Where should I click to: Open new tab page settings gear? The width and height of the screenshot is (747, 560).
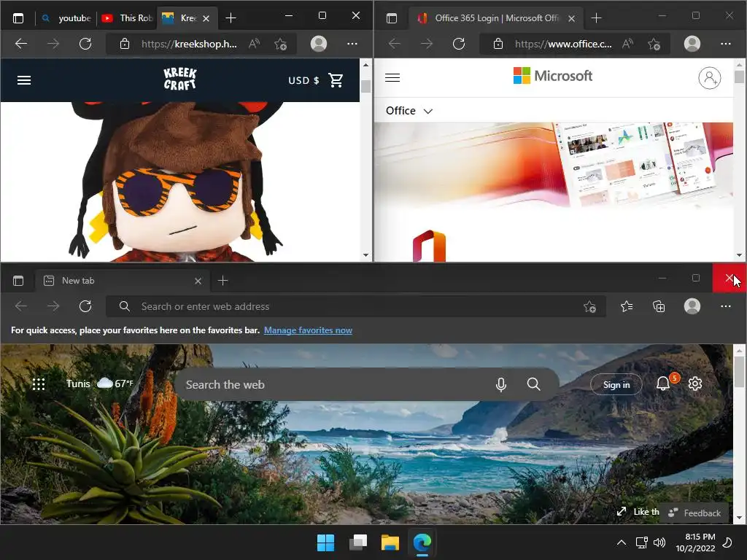pyautogui.click(x=695, y=384)
